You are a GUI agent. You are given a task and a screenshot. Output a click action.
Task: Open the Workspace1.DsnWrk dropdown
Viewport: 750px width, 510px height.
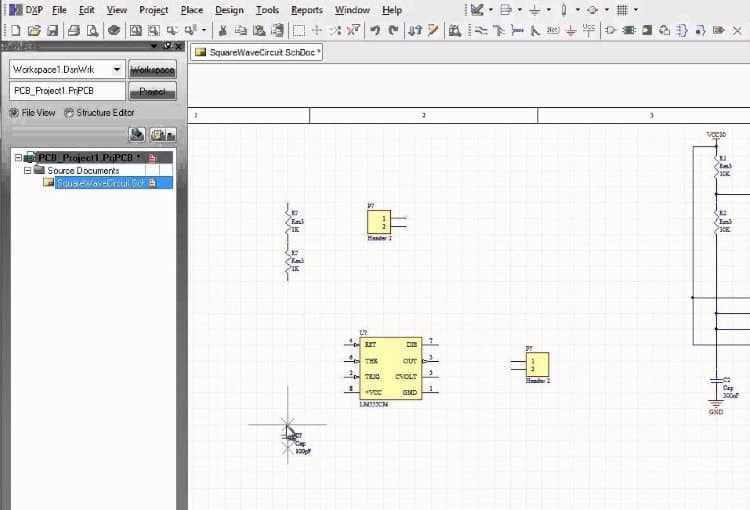117,70
